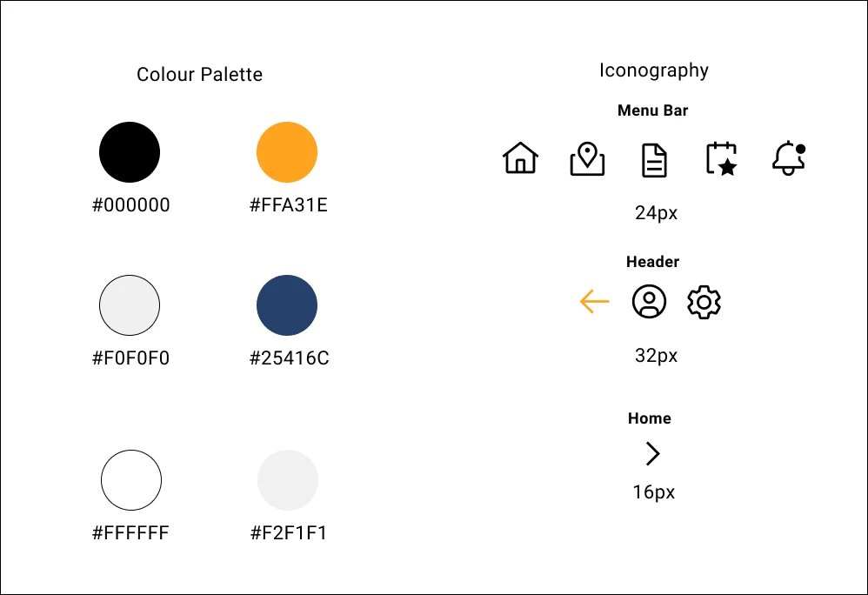868x595 pixels.
Task: Open the user profile icon
Action: tap(649, 302)
